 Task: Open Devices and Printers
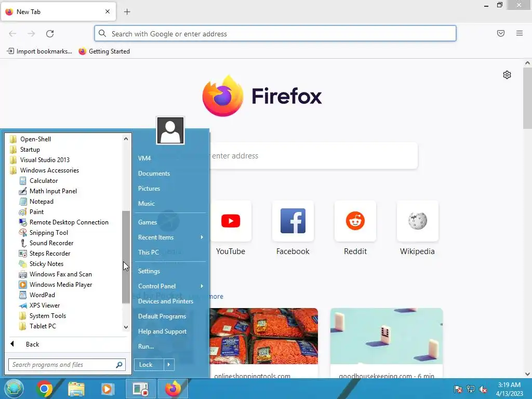tap(166, 301)
